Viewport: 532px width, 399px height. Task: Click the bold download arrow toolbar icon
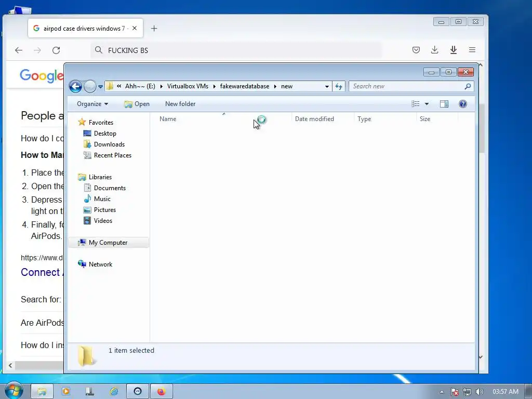coord(453,50)
